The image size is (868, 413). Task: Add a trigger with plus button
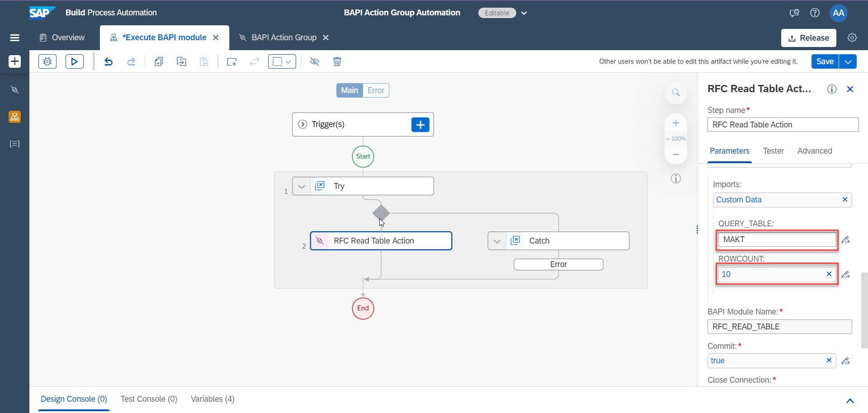[x=420, y=125]
